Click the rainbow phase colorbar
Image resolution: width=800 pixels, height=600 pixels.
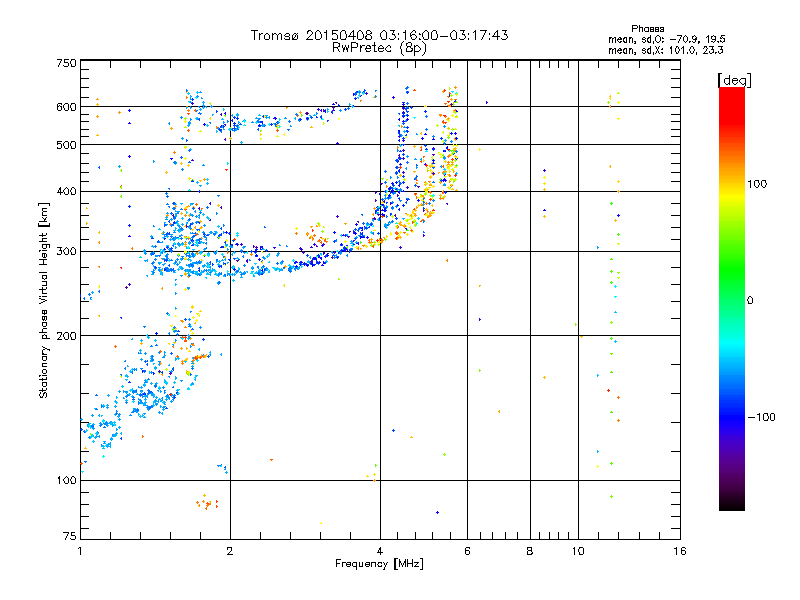point(732,298)
